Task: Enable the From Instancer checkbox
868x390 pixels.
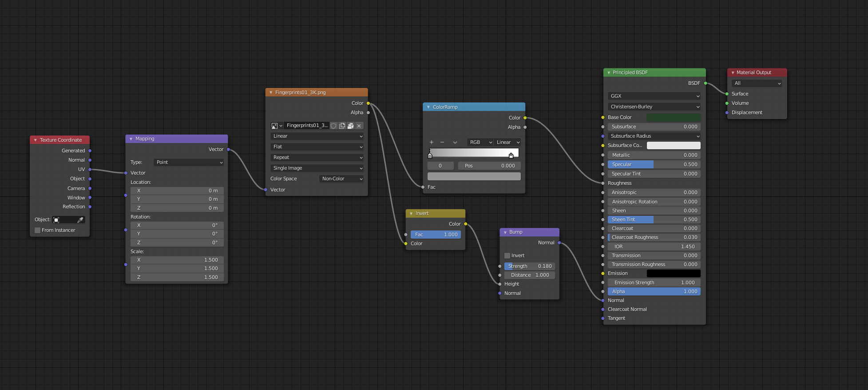Action: click(x=38, y=230)
